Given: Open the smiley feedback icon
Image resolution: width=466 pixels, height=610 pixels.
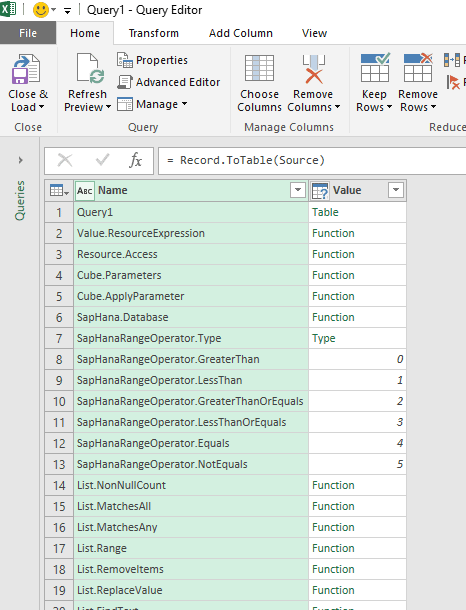Looking at the screenshot, I should point(40,10).
